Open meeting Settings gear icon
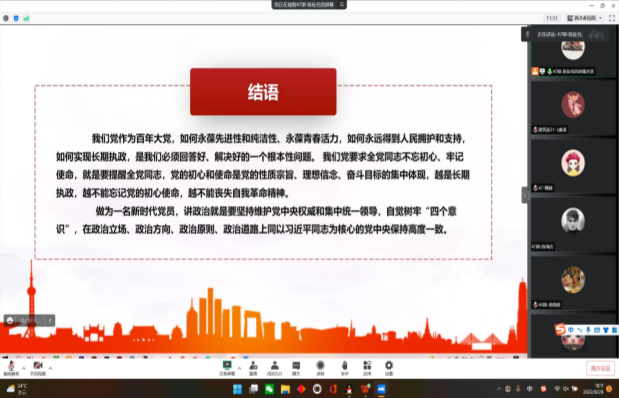 [389, 368]
